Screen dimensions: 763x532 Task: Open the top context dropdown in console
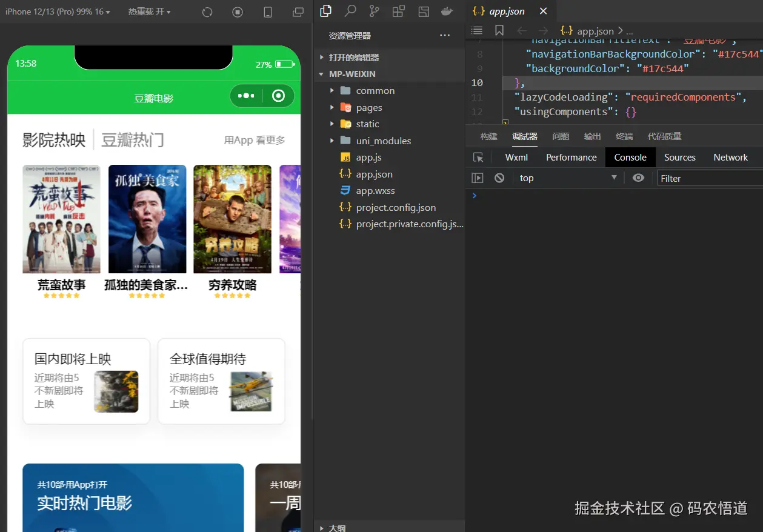pyautogui.click(x=568, y=178)
